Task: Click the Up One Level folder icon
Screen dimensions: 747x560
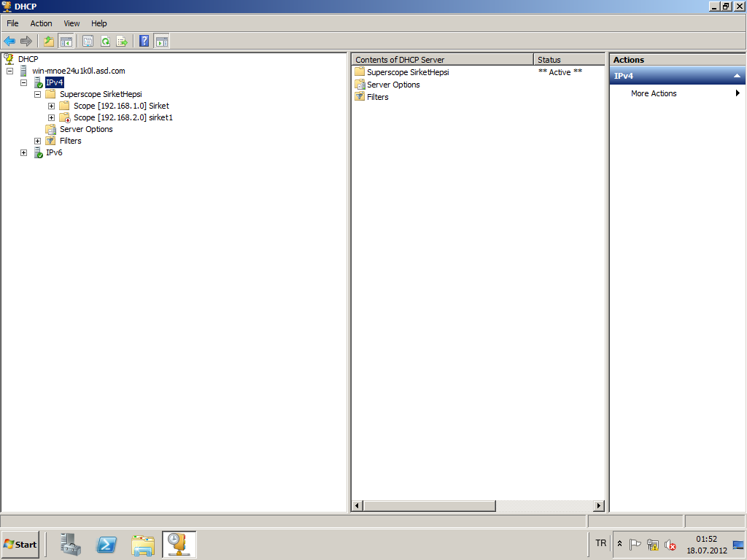Action: point(49,42)
